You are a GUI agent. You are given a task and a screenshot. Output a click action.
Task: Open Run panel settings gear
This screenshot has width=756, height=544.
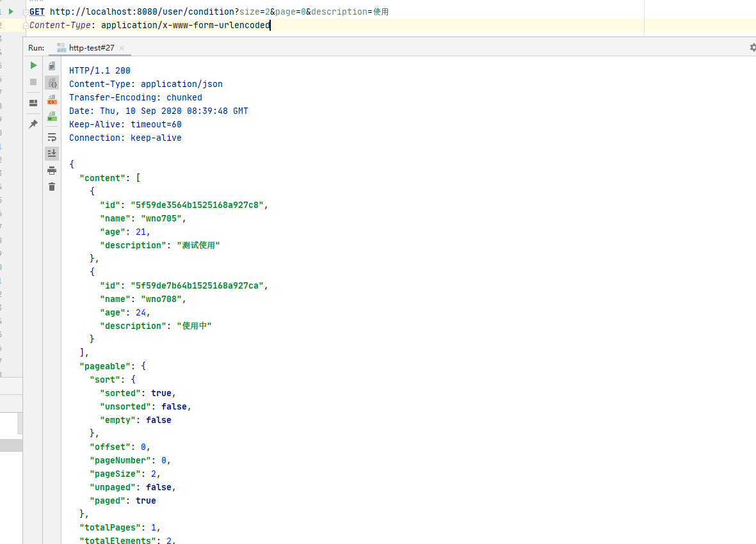click(x=752, y=47)
